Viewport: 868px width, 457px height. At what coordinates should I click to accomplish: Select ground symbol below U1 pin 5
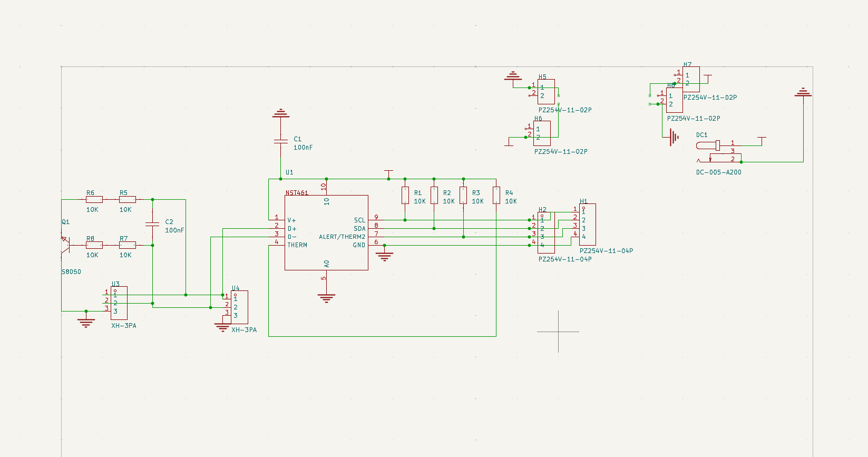[326, 298]
